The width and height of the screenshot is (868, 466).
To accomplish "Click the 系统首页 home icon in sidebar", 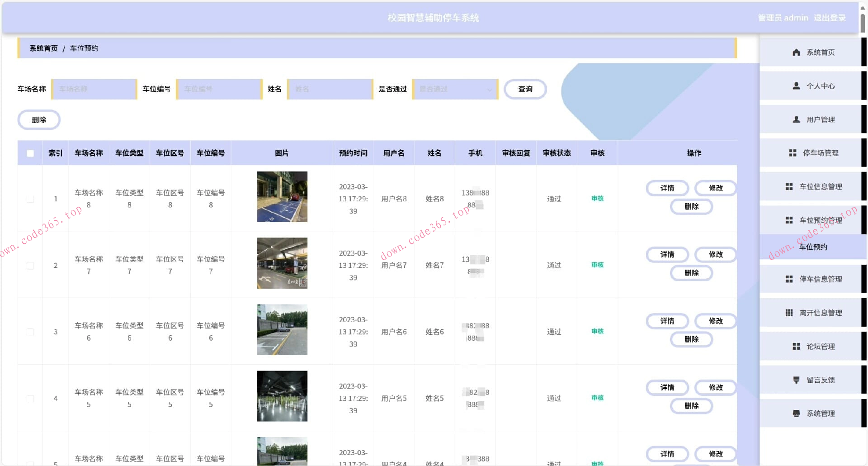I will click(796, 52).
